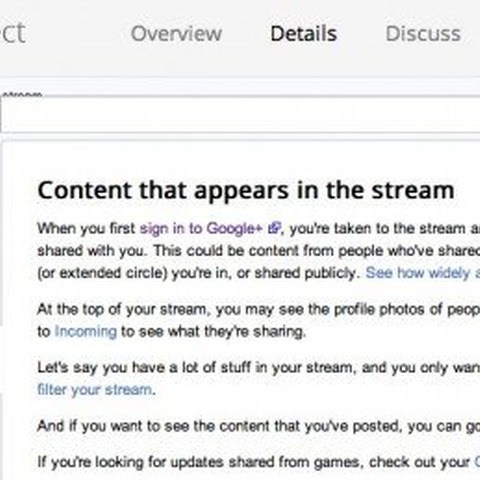Open the 'filter your stream' link
Image resolution: width=480 pixels, height=480 pixels.
point(95,390)
